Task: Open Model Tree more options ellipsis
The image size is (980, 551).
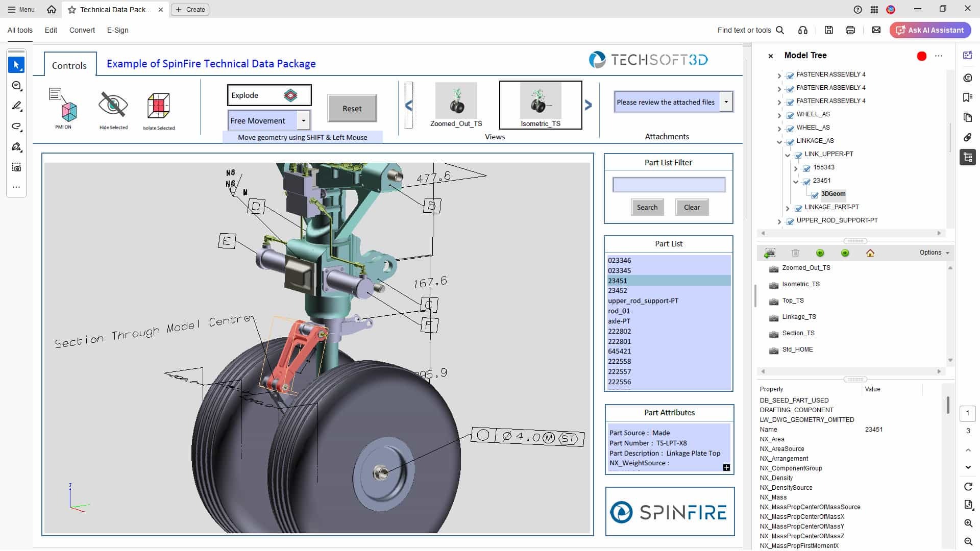Action: 939,56
